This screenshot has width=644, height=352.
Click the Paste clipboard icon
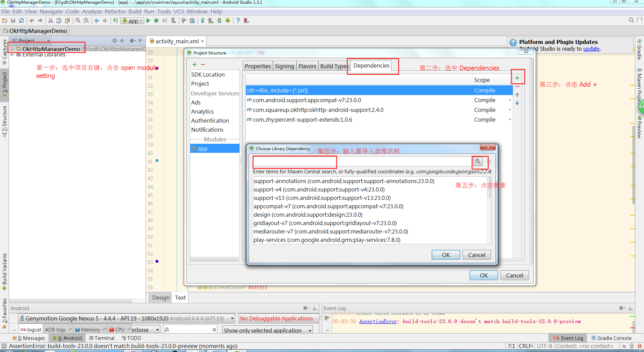point(67,20)
